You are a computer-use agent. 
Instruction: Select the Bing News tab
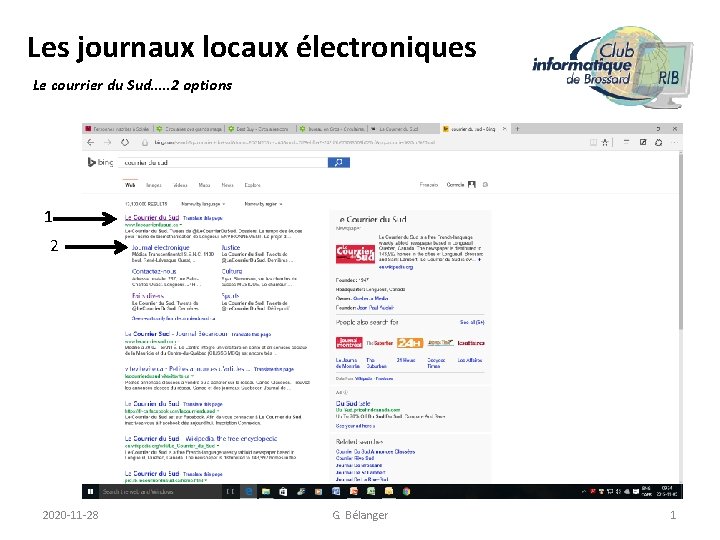pos(227,185)
